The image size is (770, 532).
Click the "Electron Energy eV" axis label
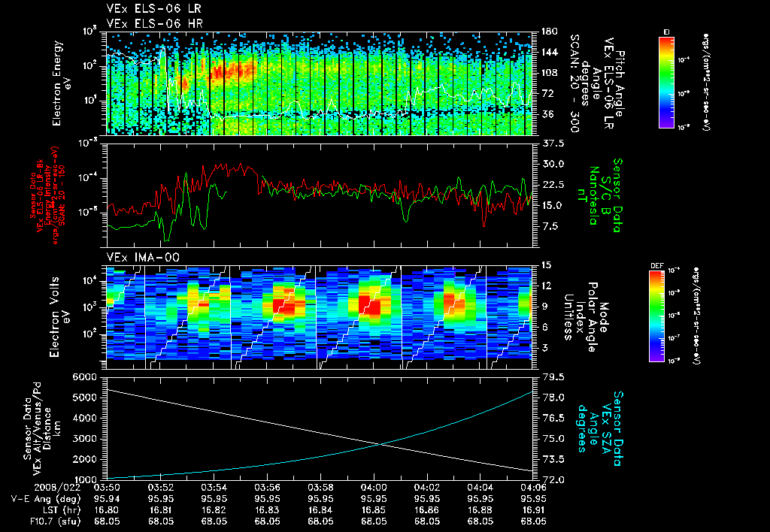click(62, 83)
